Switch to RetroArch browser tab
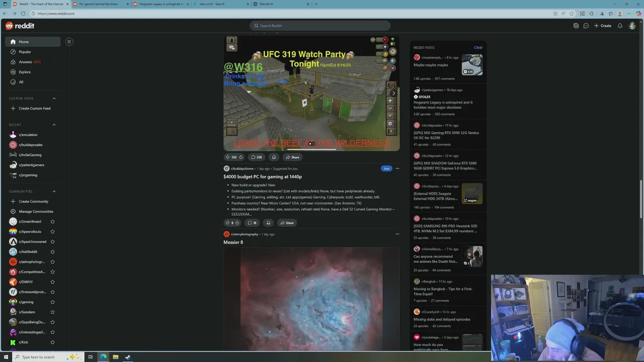Viewport: 644px width, 362px height. pos(280,4)
